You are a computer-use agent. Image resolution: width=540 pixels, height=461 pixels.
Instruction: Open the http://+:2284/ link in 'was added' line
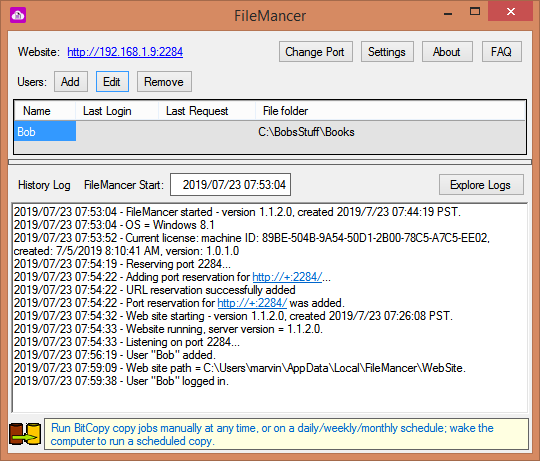coord(252,303)
